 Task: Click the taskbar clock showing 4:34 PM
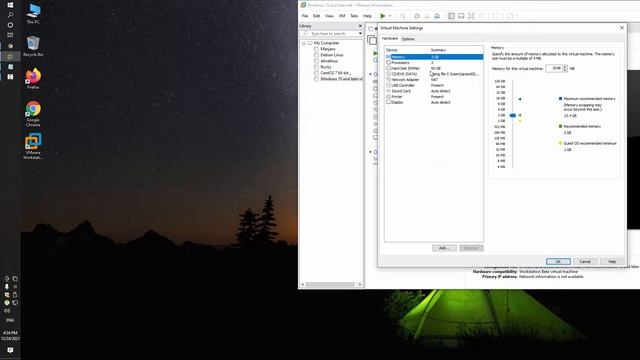pos(10,336)
